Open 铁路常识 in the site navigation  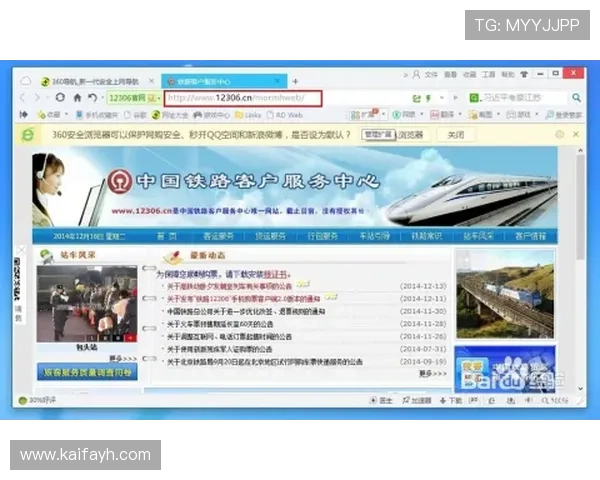coord(426,236)
